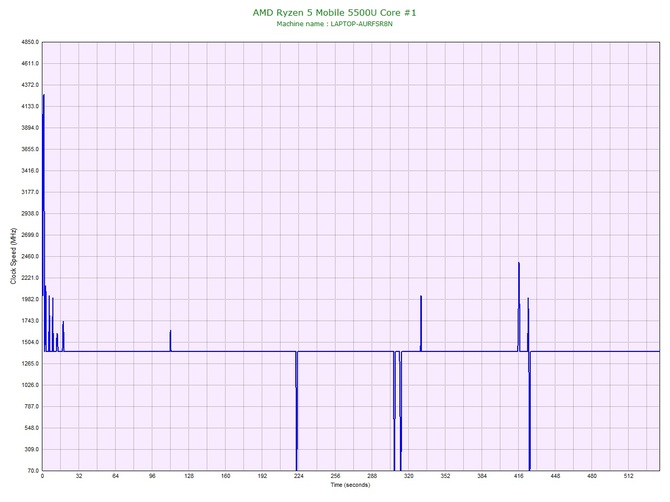
Task: Click the 64 tick label on time axis
Action: [x=115, y=476]
